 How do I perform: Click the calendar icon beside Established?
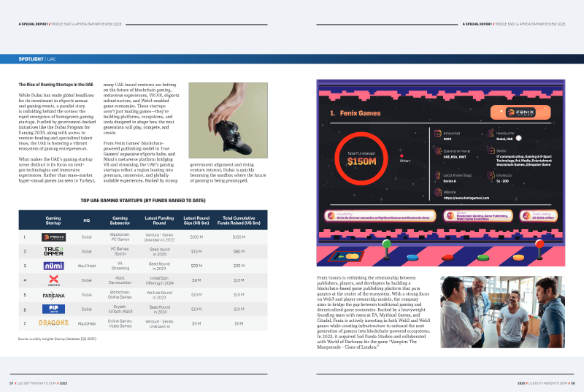438,133
